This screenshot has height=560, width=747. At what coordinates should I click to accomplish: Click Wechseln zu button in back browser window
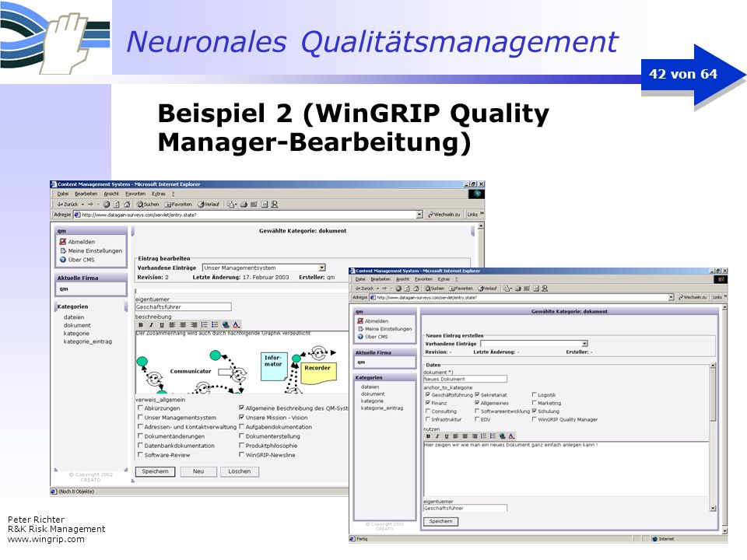click(444, 215)
